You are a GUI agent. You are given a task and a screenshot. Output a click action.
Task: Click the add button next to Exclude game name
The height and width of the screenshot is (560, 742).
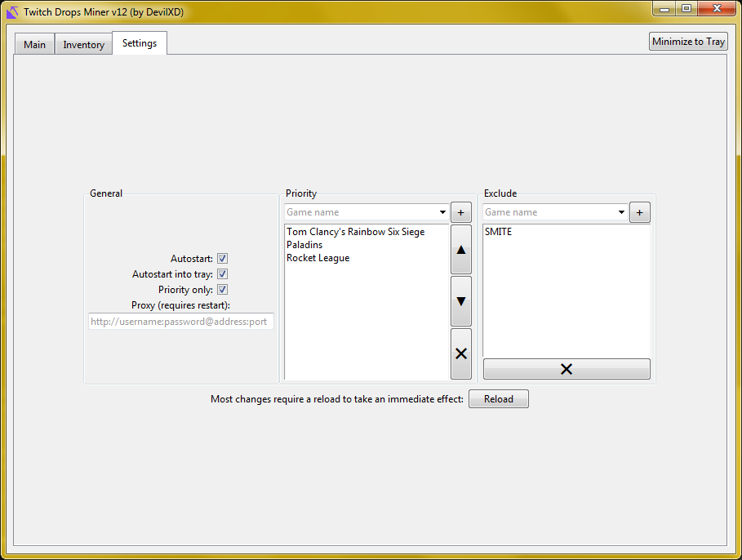click(639, 211)
